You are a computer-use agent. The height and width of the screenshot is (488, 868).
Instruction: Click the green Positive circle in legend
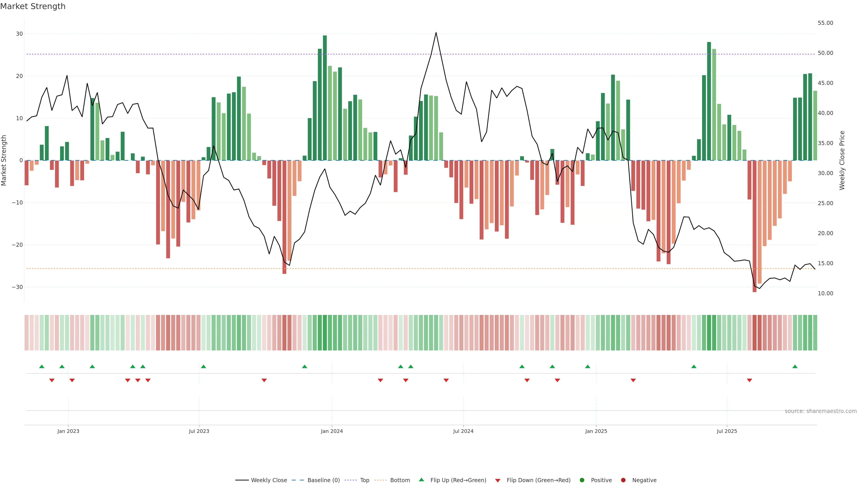point(582,480)
